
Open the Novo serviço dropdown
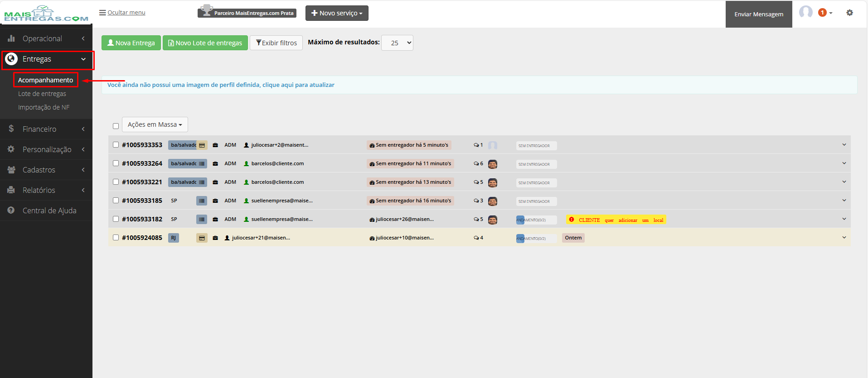tap(337, 13)
